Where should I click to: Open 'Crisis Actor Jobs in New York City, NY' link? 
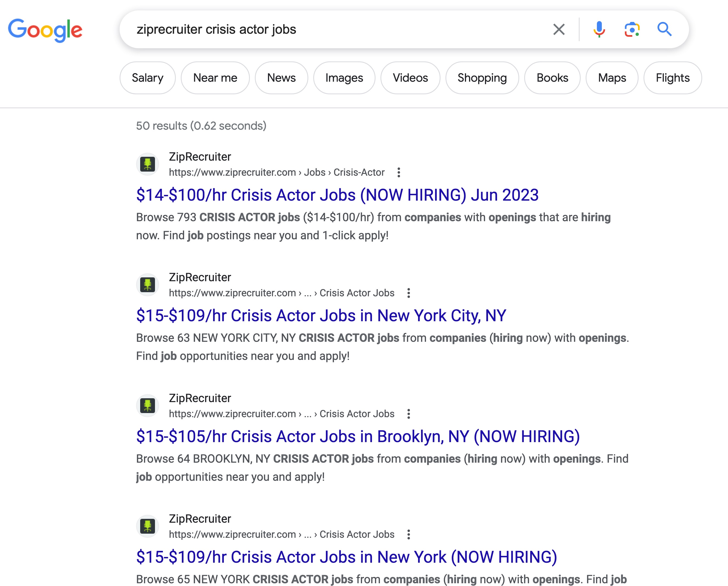[321, 316]
